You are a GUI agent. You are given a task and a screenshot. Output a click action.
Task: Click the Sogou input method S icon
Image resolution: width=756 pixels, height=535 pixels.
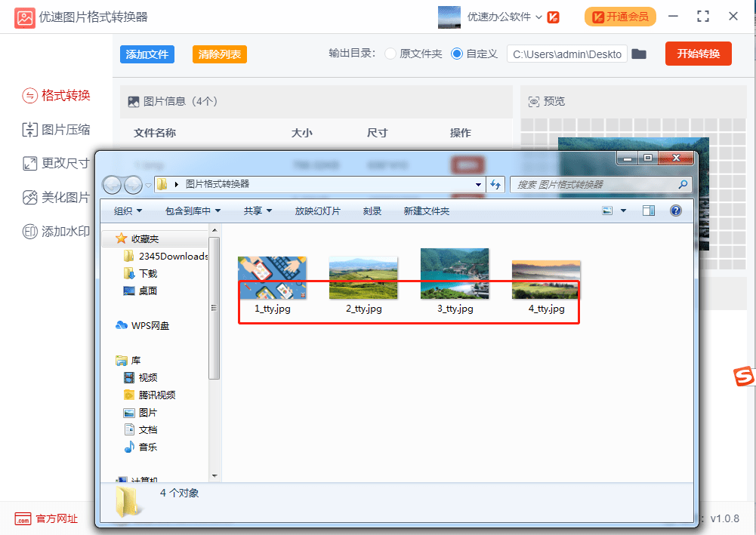743,376
